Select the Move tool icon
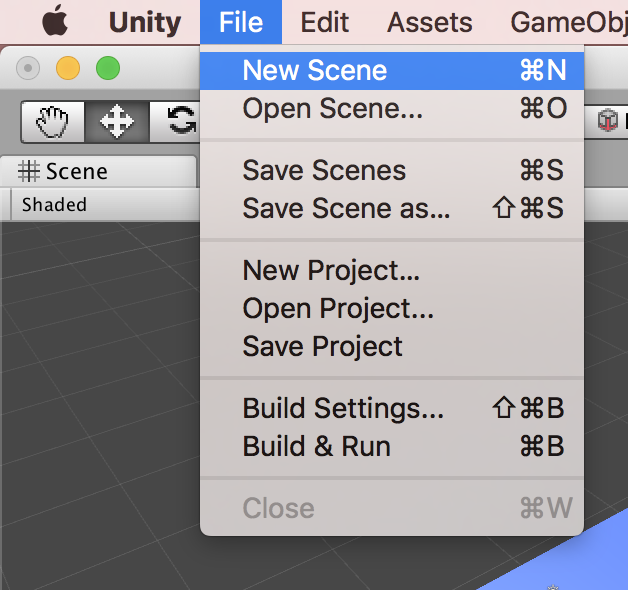The width and height of the screenshot is (628, 590). point(117,122)
